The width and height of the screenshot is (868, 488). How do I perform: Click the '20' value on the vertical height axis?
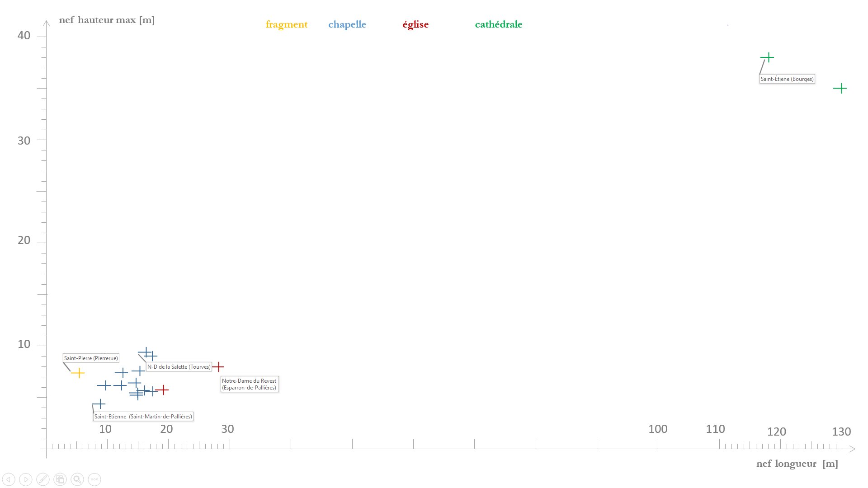click(x=24, y=240)
